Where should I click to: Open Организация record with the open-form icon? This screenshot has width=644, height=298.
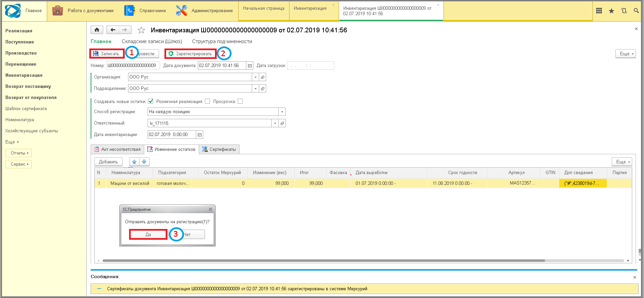coord(263,77)
